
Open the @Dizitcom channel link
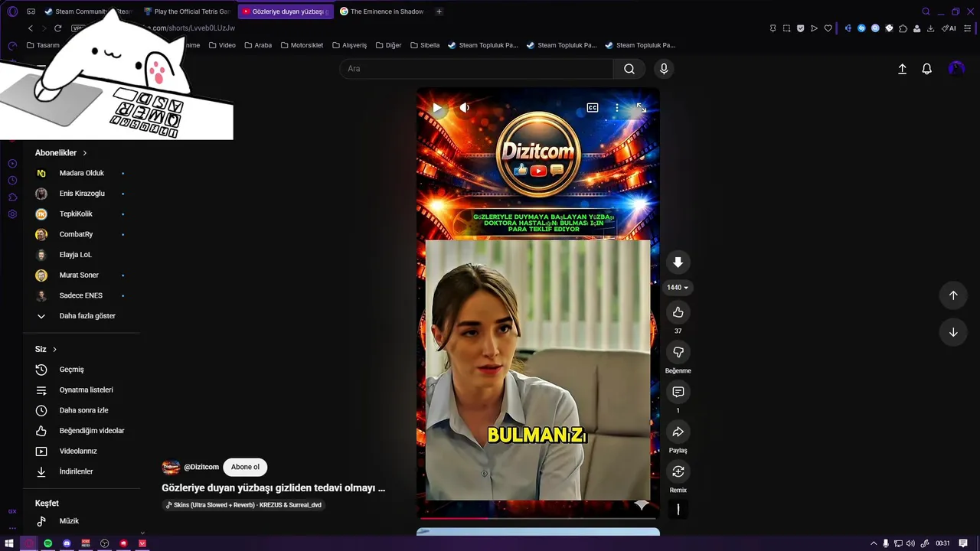pyautogui.click(x=201, y=467)
